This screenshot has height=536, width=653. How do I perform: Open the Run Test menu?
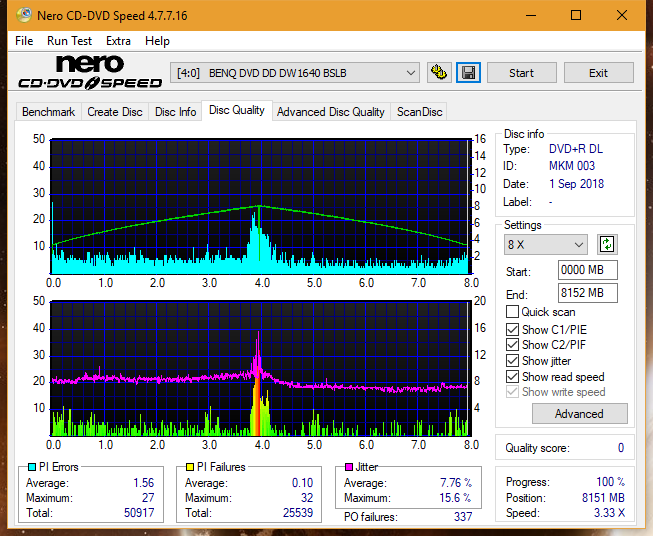pyautogui.click(x=69, y=41)
